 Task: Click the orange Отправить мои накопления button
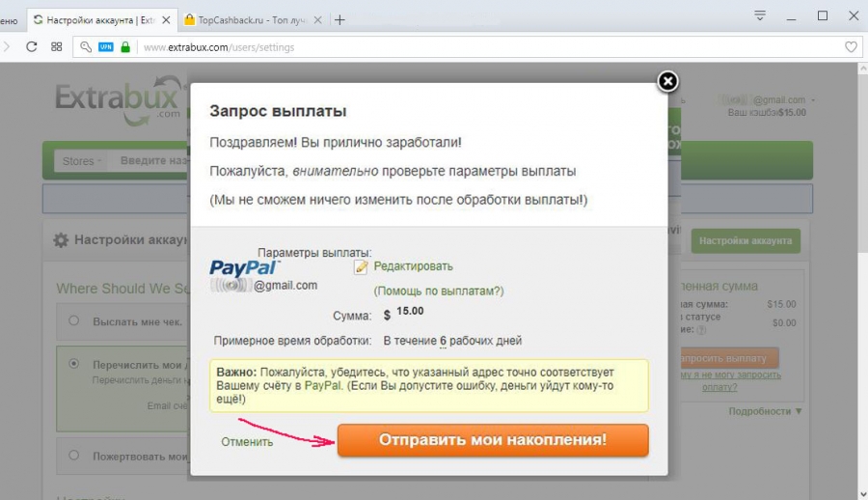(493, 440)
